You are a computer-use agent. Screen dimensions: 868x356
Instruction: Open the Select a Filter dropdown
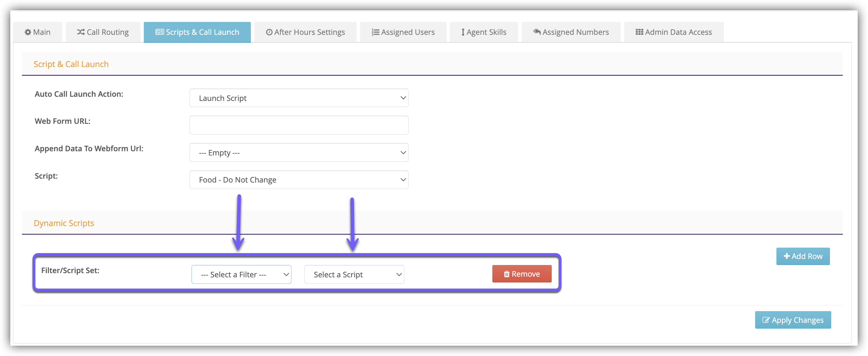(x=241, y=274)
